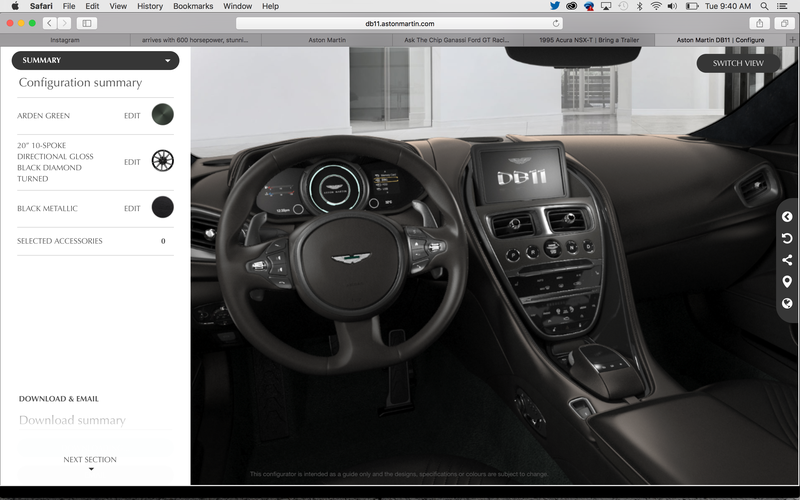Reset configuration with the circular arrow icon
Image resolution: width=800 pixels, height=500 pixels.
pos(787,238)
